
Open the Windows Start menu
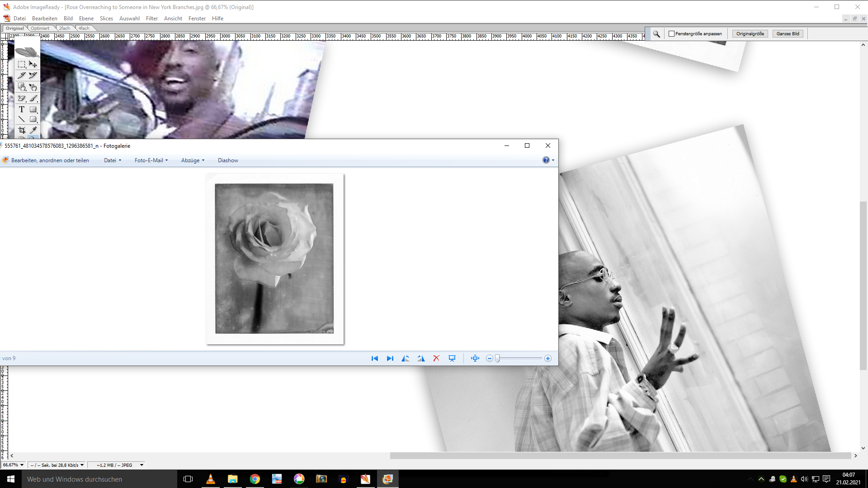[11, 479]
